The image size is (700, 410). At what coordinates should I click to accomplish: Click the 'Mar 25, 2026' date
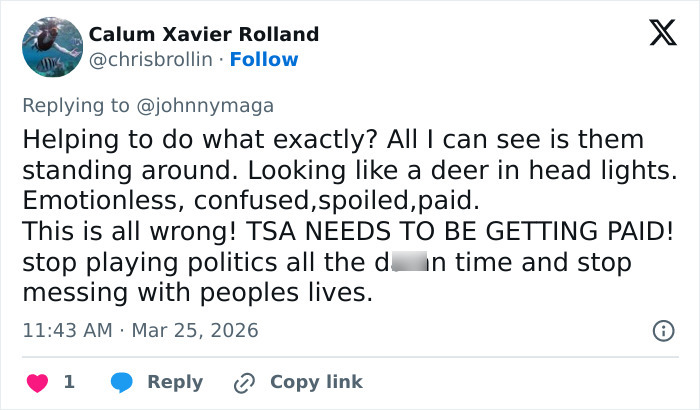[195, 330]
